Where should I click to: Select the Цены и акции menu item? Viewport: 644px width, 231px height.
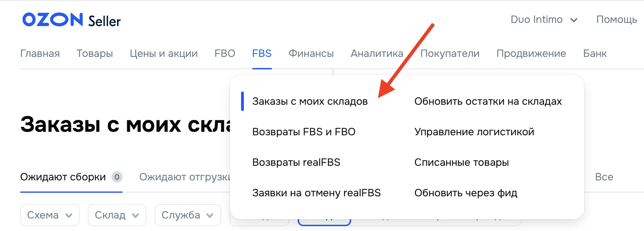(164, 53)
